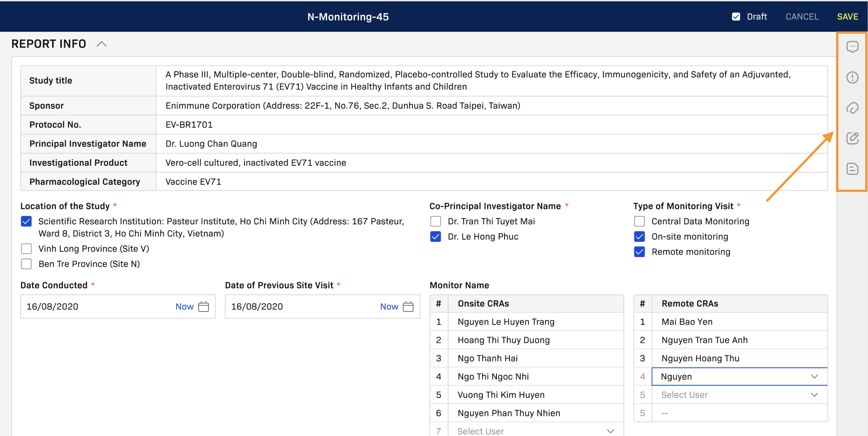Click CANCEL button
This screenshot has height=436, width=868.
click(802, 17)
